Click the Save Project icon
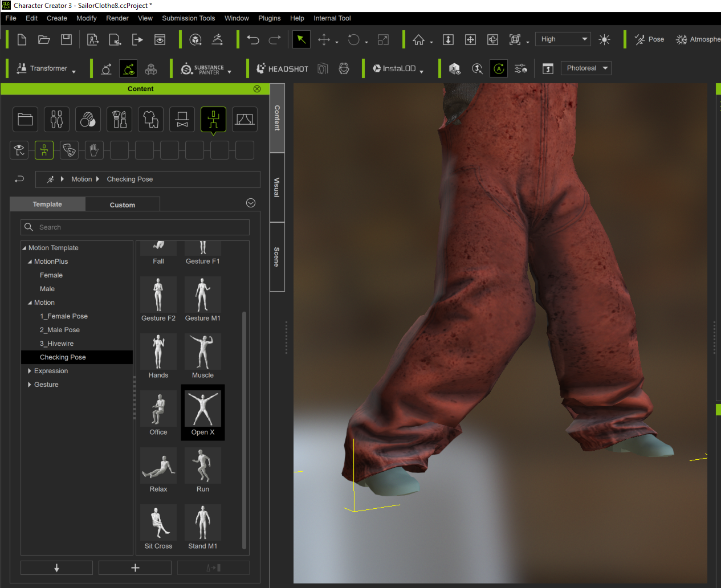The height and width of the screenshot is (588, 721). pos(67,39)
